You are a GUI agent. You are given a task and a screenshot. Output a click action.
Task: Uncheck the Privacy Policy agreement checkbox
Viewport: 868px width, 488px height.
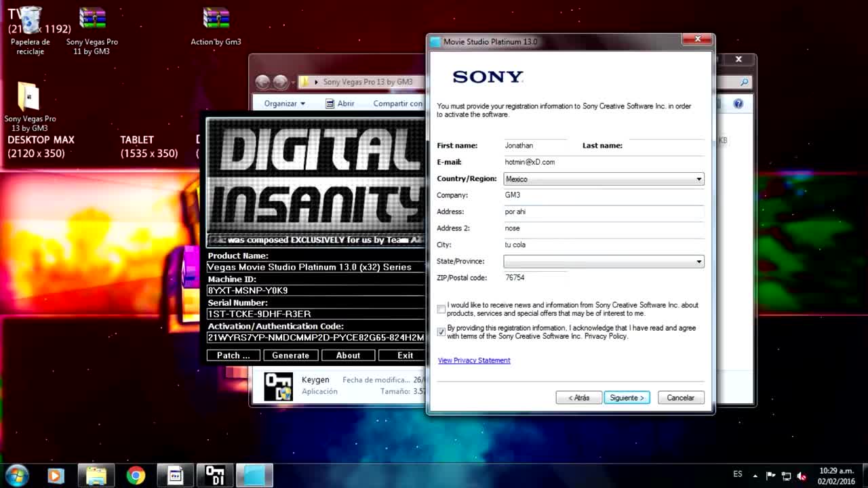point(441,332)
